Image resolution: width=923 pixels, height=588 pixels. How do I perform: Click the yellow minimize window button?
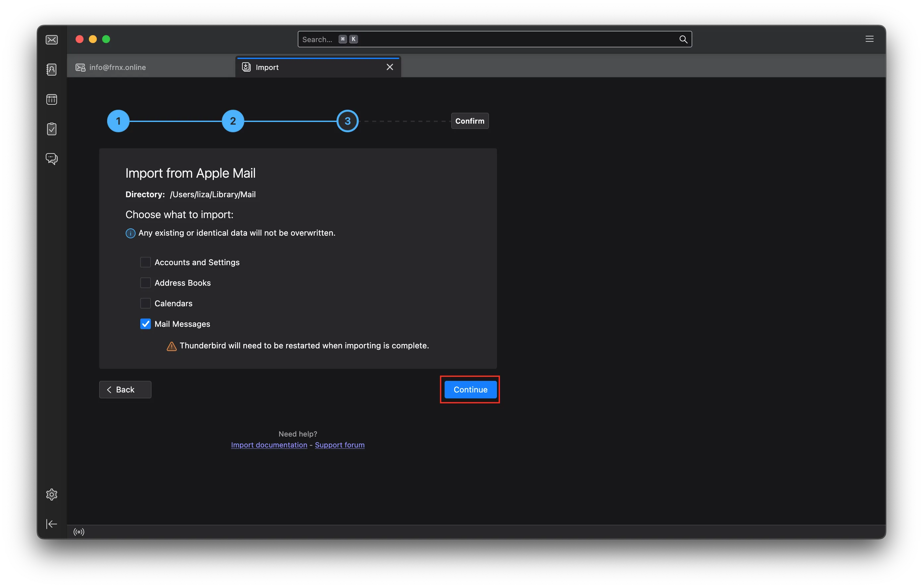click(x=93, y=39)
